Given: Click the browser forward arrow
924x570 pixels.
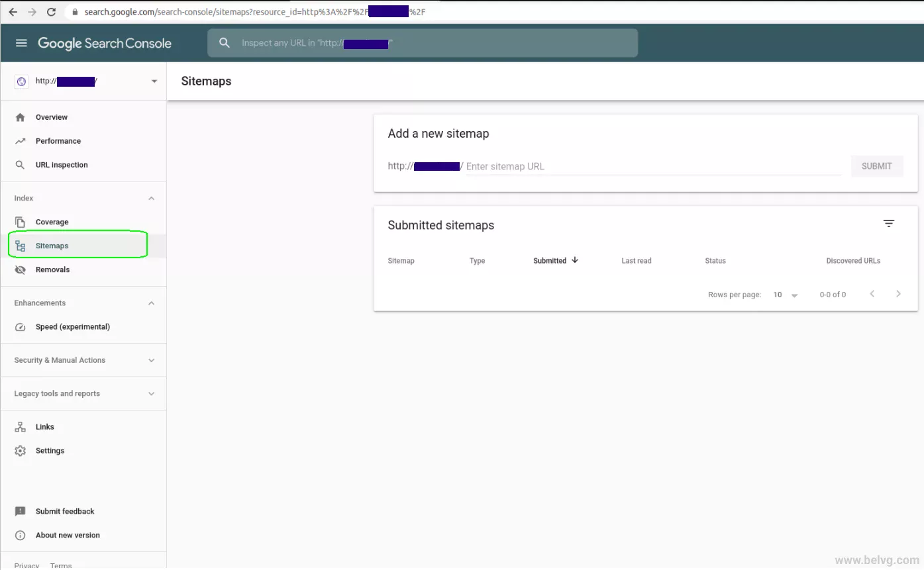Looking at the screenshot, I should pos(32,12).
